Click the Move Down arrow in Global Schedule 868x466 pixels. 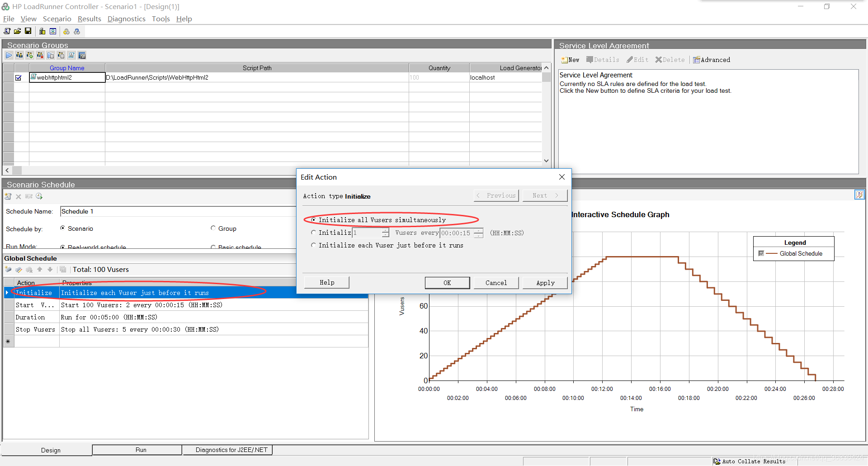(x=50, y=270)
